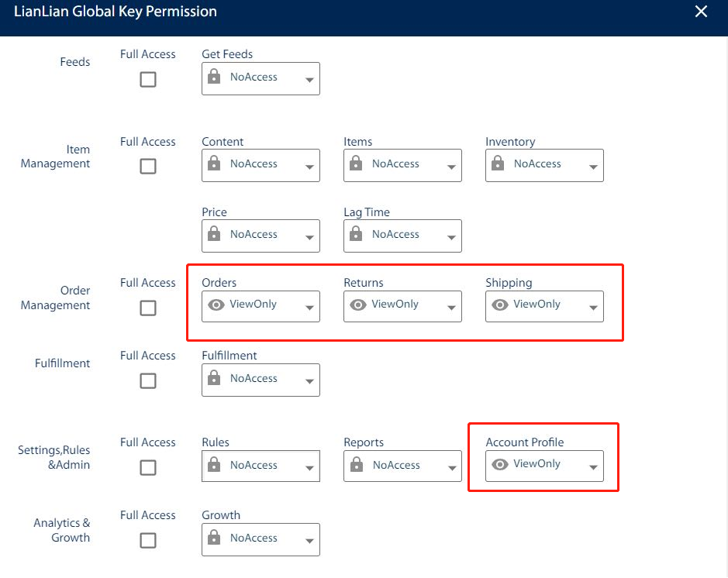Close the LianLian Global Key Permission dialog
The height and width of the screenshot is (578, 728).
(x=701, y=12)
